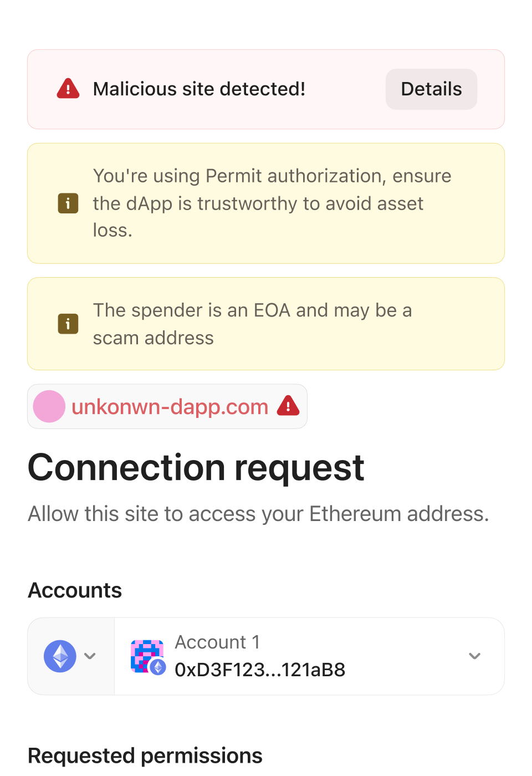Open Details for the malicious site alert

[431, 89]
